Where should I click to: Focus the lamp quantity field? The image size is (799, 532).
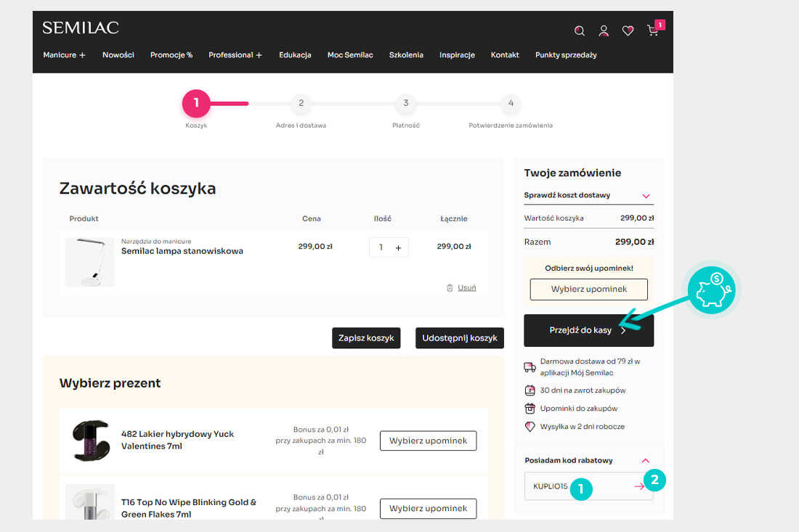coord(381,247)
